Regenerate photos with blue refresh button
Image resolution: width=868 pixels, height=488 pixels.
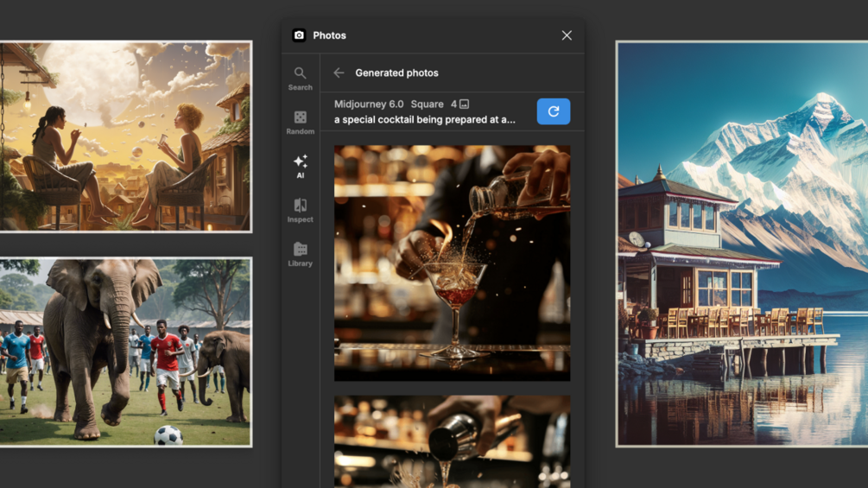[553, 111]
